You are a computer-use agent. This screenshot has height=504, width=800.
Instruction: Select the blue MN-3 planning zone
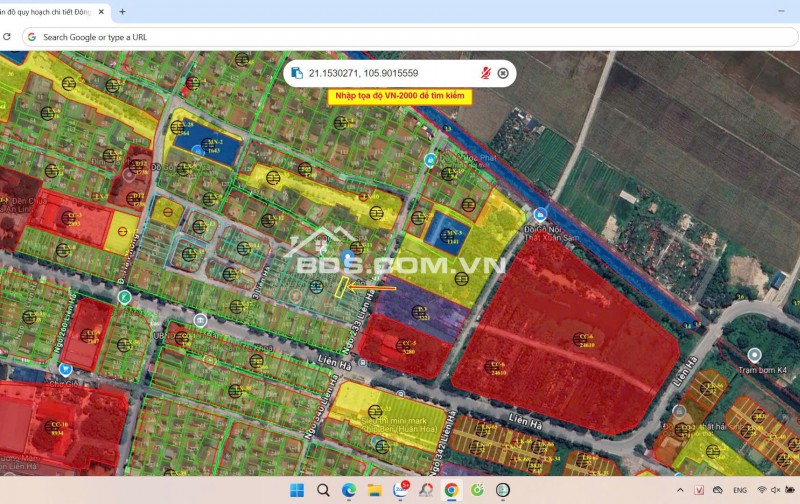tap(446, 235)
